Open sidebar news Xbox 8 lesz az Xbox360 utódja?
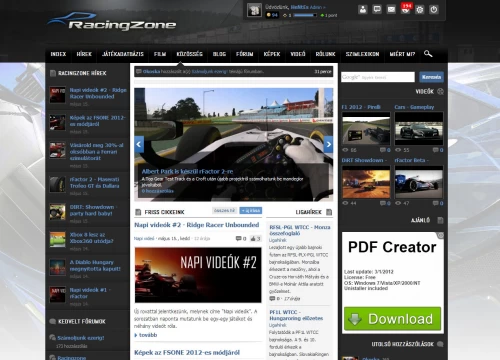500x360 pixels. coord(91,238)
